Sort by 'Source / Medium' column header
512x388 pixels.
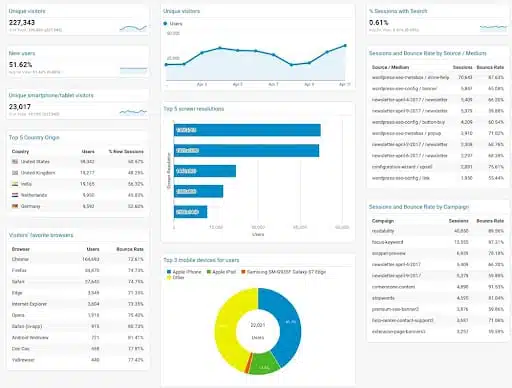pyautogui.click(x=390, y=67)
